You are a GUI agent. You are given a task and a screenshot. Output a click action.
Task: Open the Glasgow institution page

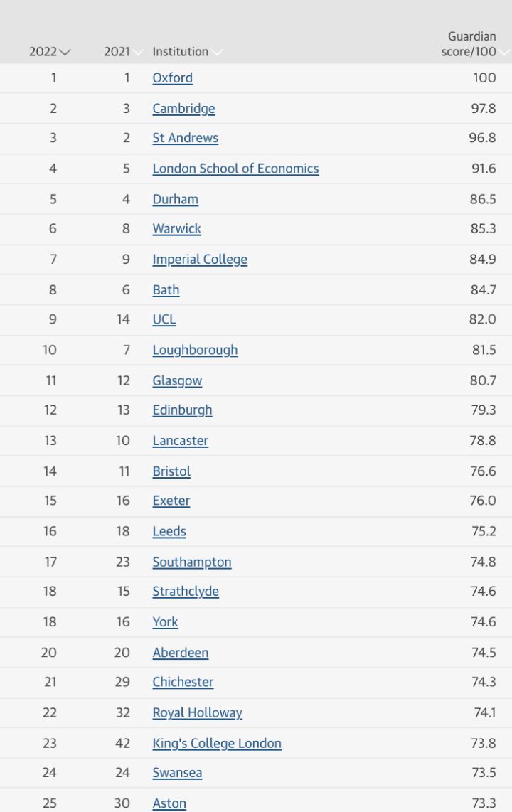(x=177, y=380)
